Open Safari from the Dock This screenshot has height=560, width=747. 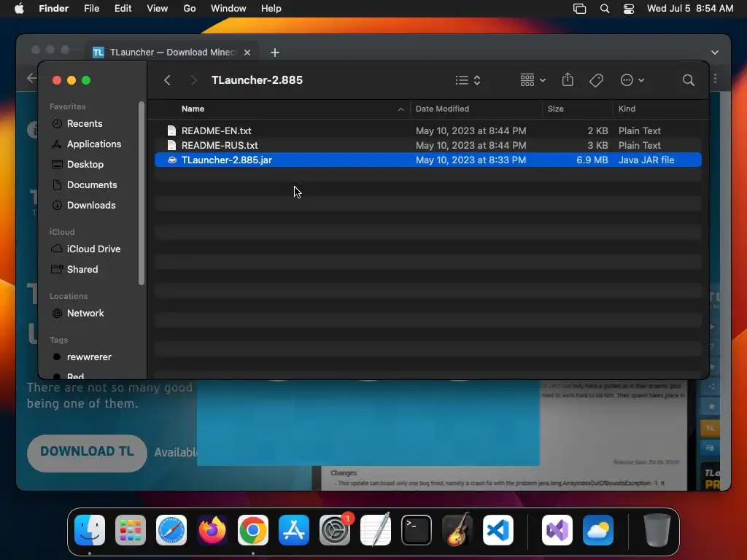pyautogui.click(x=171, y=530)
